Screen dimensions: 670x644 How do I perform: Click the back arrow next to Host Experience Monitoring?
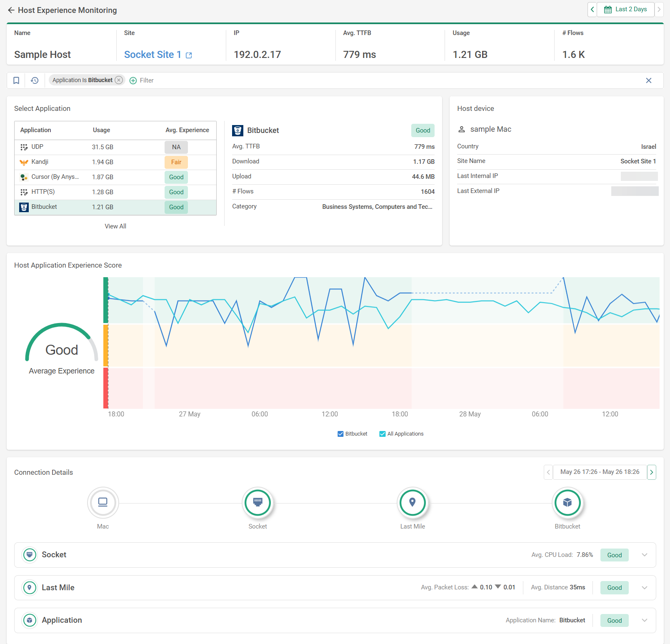pyautogui.click(x=11, y=10)
